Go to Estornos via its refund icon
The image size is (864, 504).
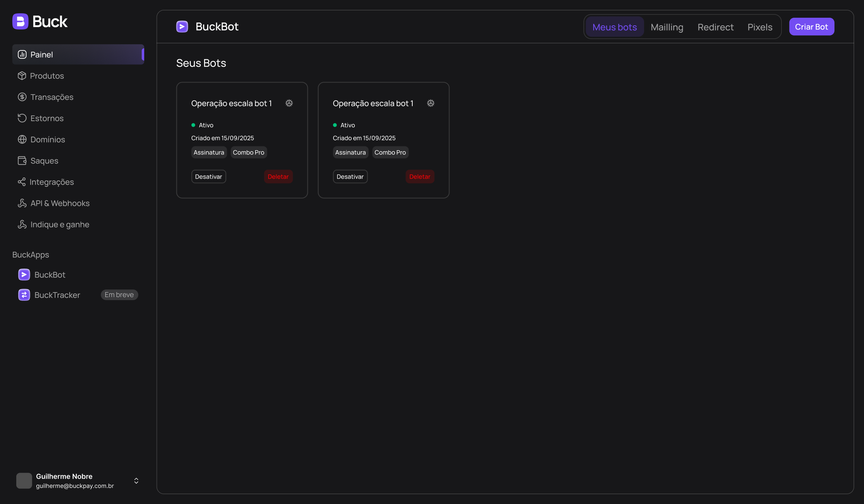pos(22,118)
